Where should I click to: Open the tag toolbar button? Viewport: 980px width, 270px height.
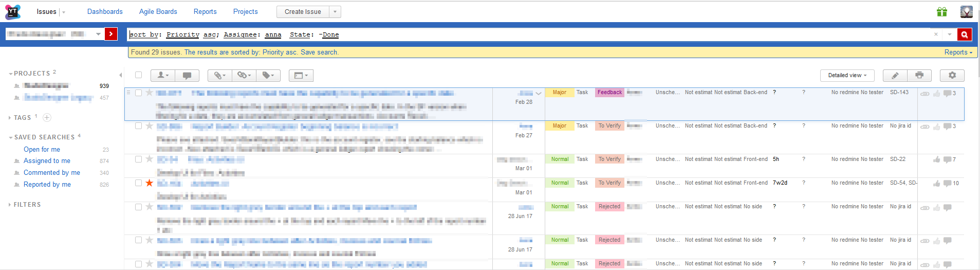268,76
